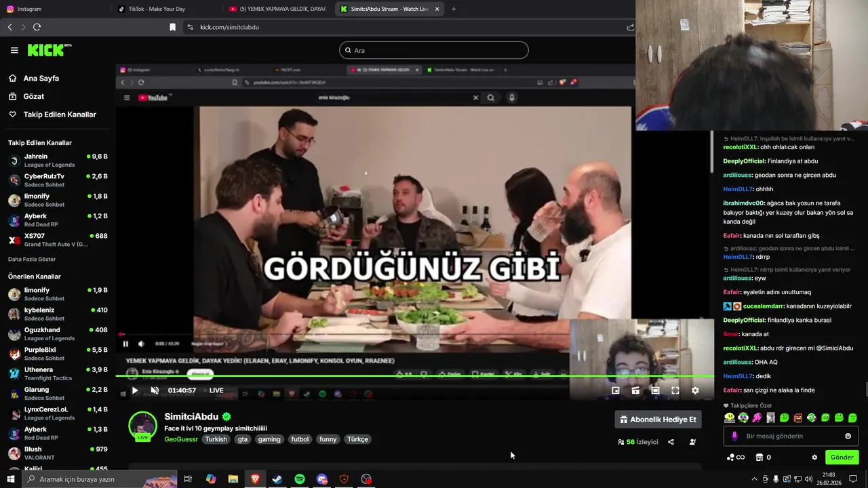Open the channel points icon
This screenshot has width=868, height=488.
735,457
